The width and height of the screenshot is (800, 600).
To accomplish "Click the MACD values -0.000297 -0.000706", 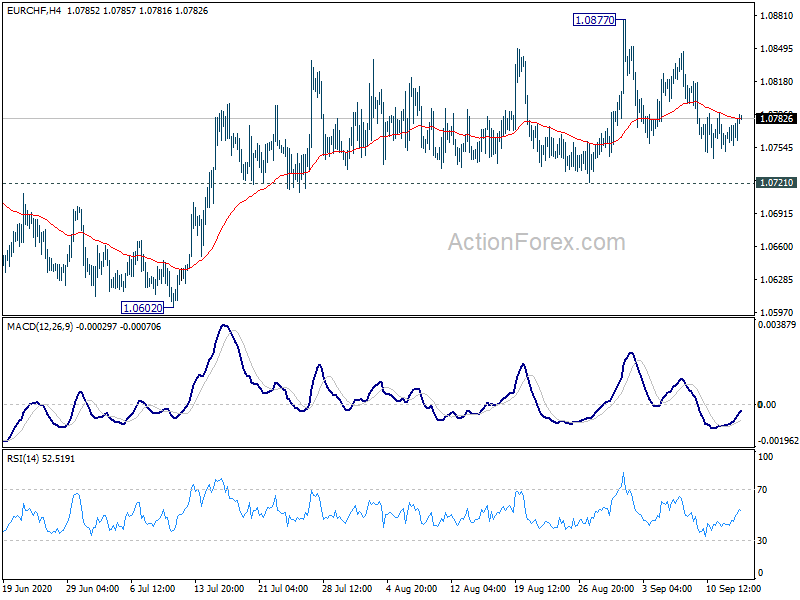I will click(x=118, y=327).
